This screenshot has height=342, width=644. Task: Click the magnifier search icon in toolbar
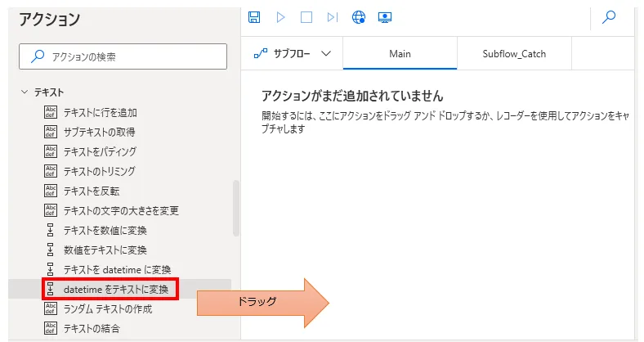click(x=609, y=17)
